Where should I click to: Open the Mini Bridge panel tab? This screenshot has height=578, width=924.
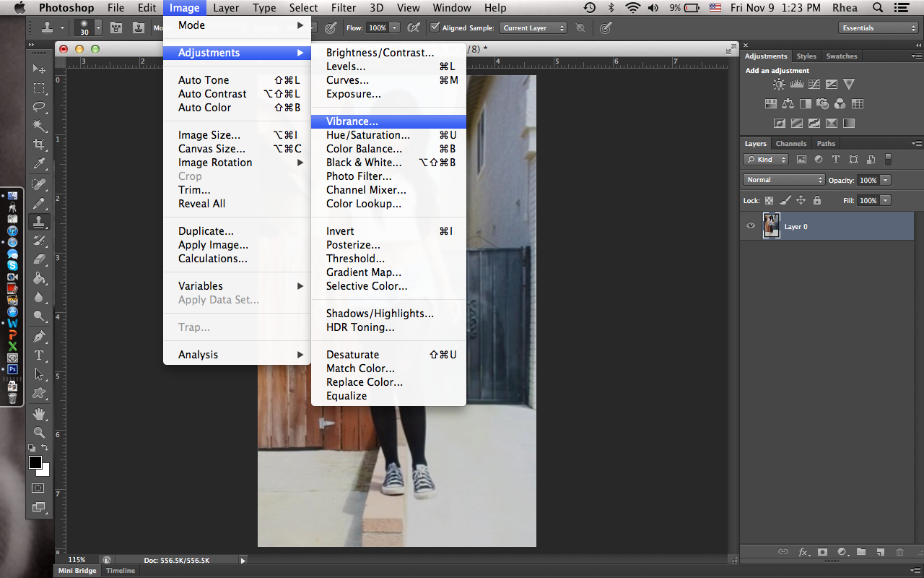point(77,571)
